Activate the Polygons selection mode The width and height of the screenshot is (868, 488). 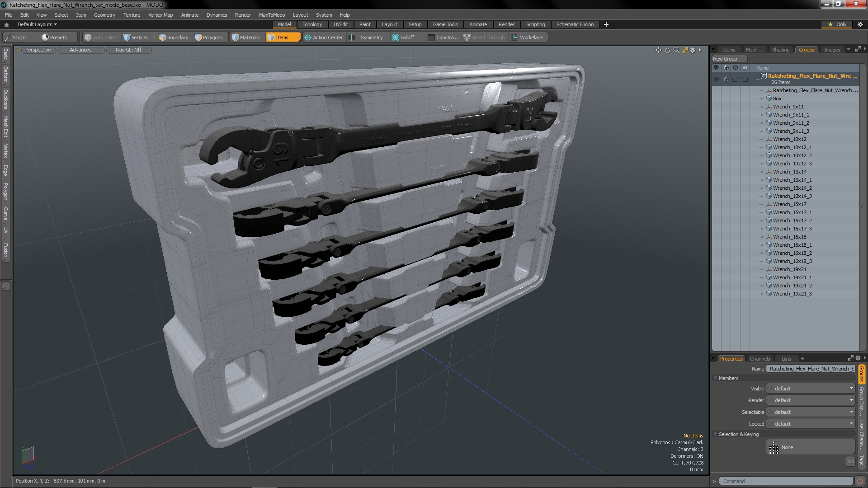click(x=209, y=38)
